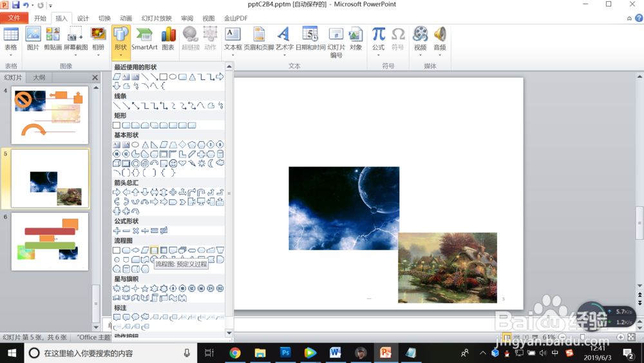Choose the flowchart decision diamond

pyautogui.click(x=135, y=250)
